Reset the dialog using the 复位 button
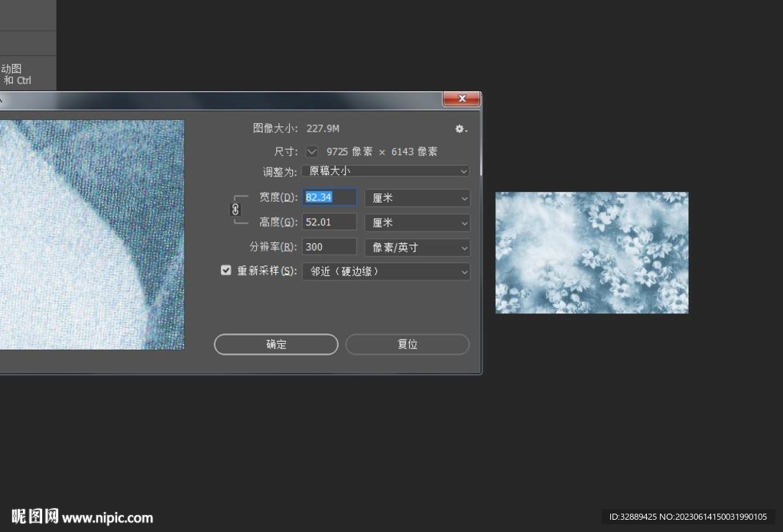The height and width of the screenshot is (532, 783). point(408,344)
